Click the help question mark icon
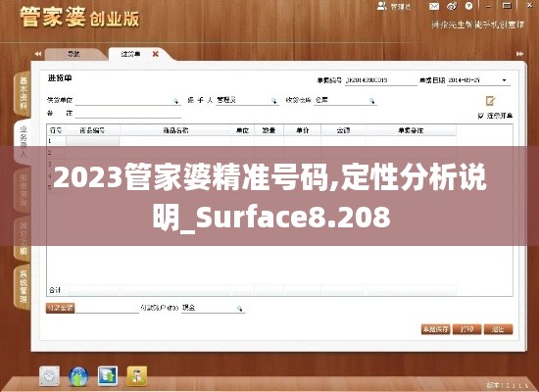The image size is (539, 392). click(468, 6)
